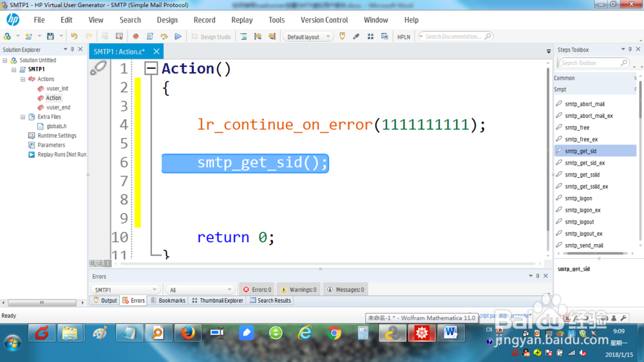Open the Replay menu
This screenshot has height=362, width=644.
click(242, 20)
